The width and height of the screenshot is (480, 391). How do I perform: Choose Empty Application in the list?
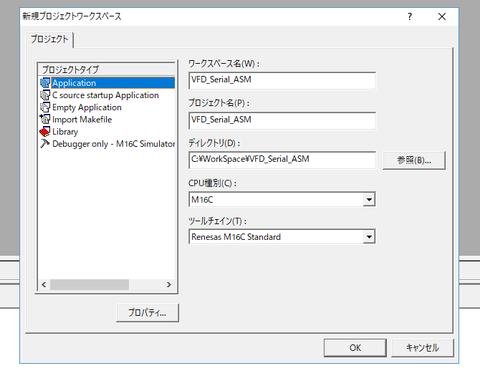pos(87,107)
